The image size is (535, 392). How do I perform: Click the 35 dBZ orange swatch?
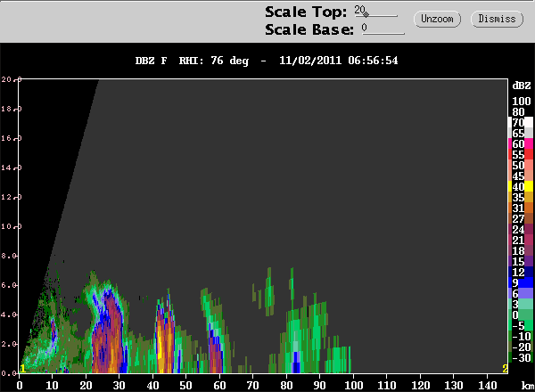pyautogui.click(x=529, y=197)
